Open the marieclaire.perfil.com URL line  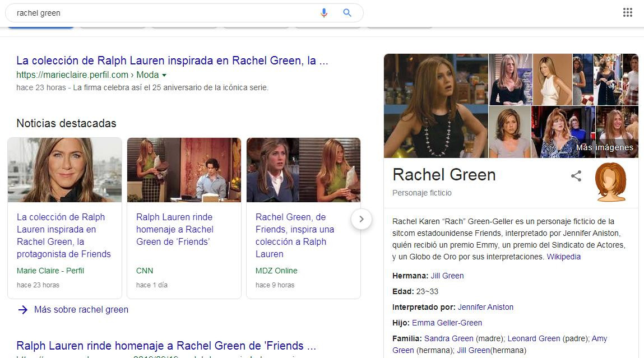click(x=87, y=75)
